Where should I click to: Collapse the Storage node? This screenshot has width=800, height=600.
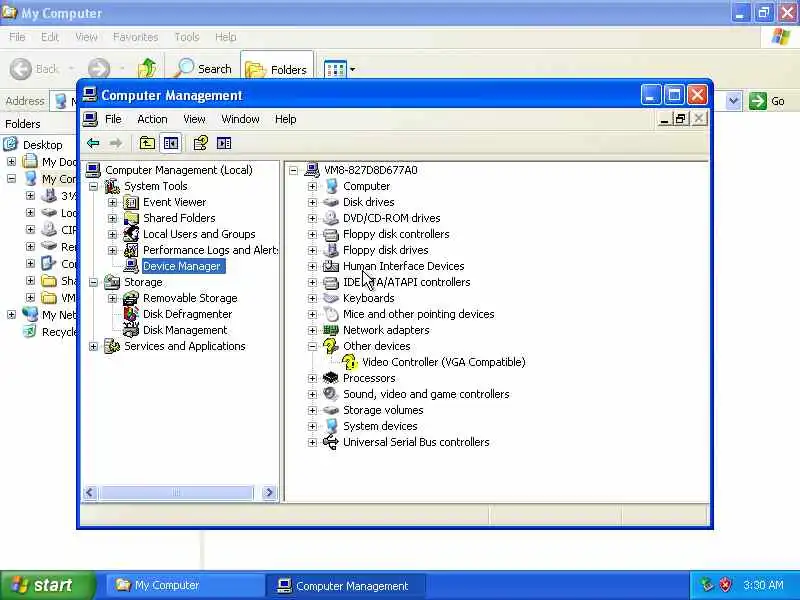click(93, 283)
